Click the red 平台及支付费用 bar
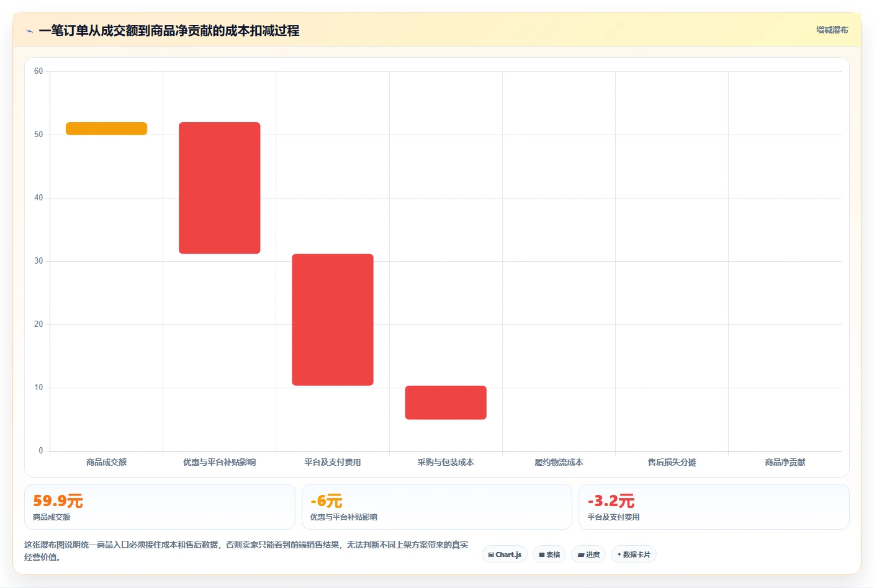The image size is (874, 588). (x=333, y=319)
